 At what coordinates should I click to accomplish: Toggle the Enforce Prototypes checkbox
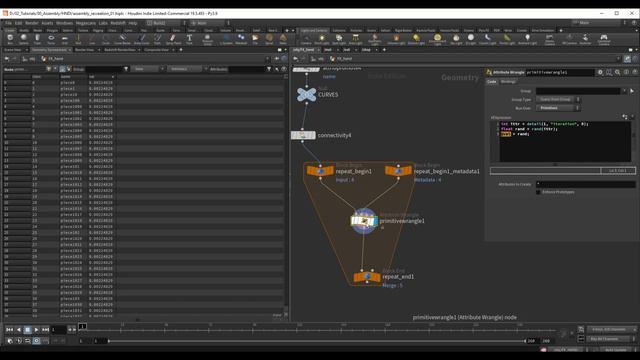tap(539, 192)
